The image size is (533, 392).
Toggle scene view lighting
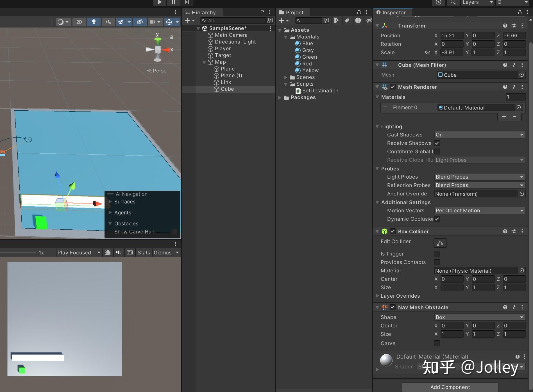pos(94,22)
